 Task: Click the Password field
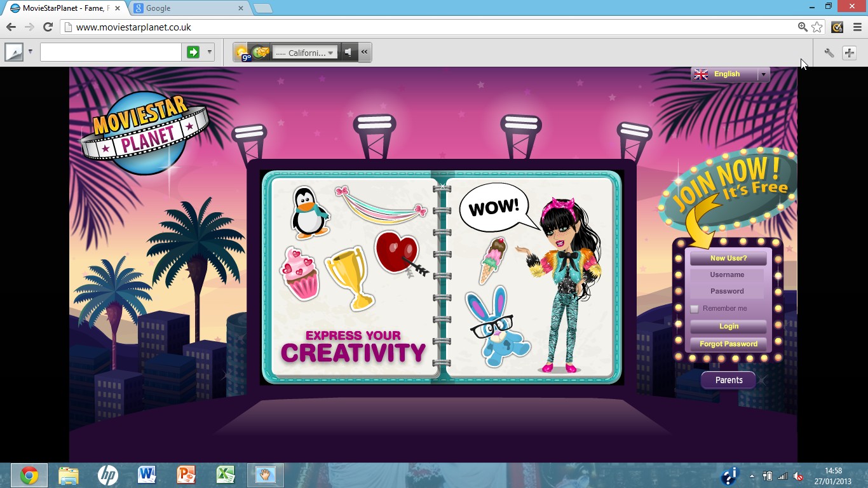click(728, 291)
